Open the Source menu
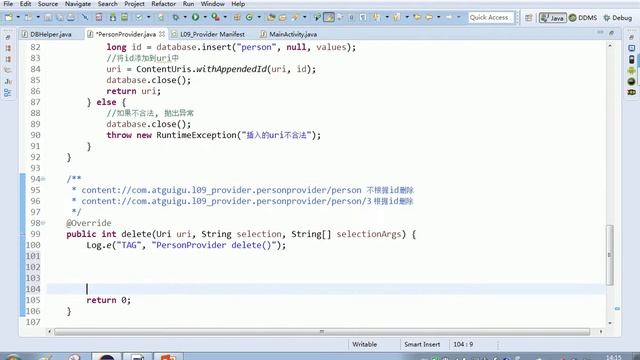This screenshot has width=640, height=360. pos(48,4)
